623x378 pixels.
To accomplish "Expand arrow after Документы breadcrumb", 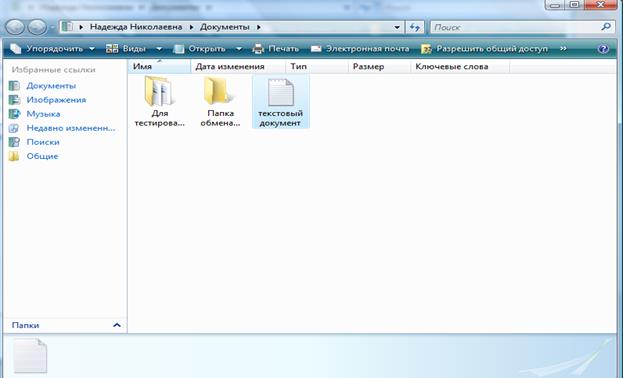I will 259,27.
